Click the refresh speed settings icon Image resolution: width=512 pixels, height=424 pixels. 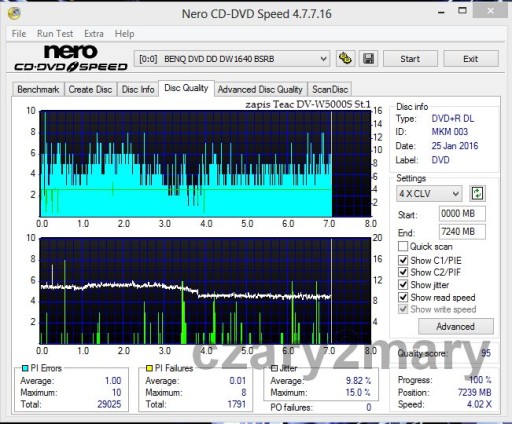pos(477,193)
